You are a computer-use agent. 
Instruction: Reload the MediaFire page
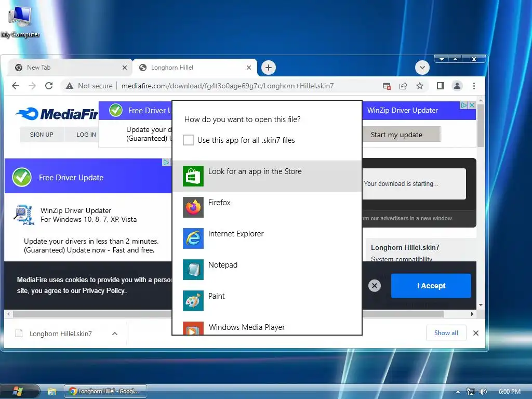point(49,86)
